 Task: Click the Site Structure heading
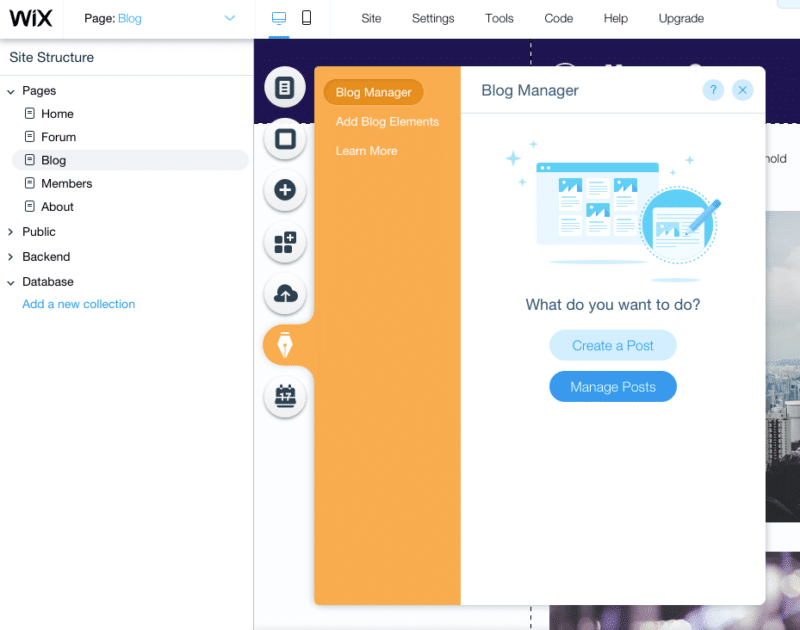(52, 57)
